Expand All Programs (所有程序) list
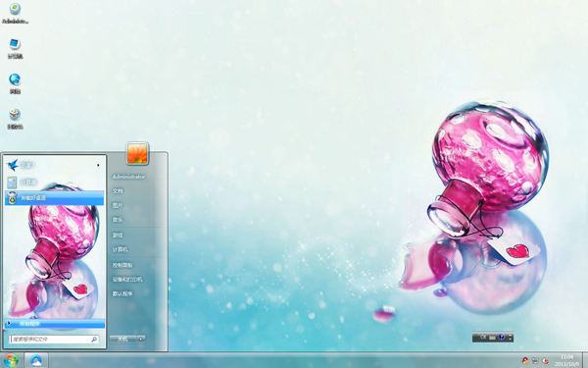This screenshot has width=588, height=368. click(x=54, y=323)
